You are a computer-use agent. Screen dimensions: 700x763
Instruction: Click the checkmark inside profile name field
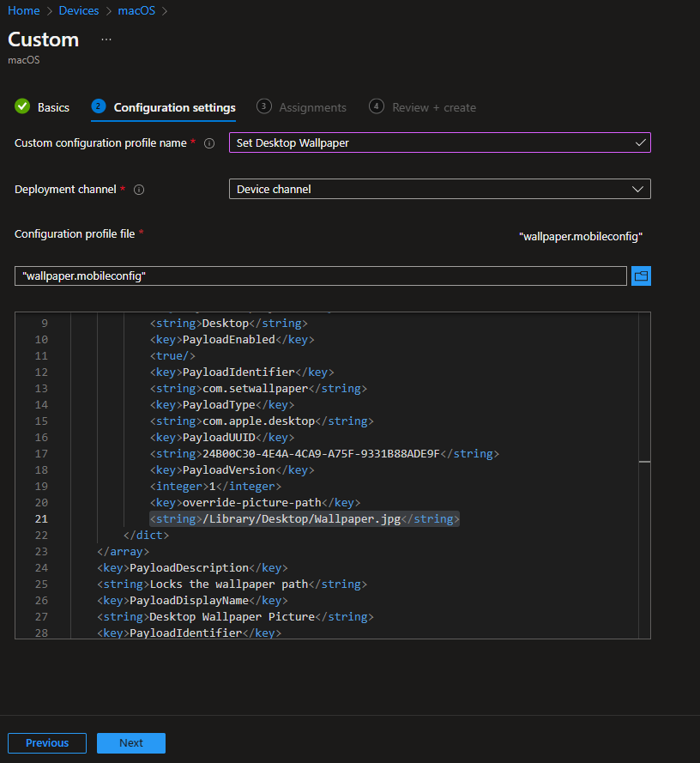640,142
